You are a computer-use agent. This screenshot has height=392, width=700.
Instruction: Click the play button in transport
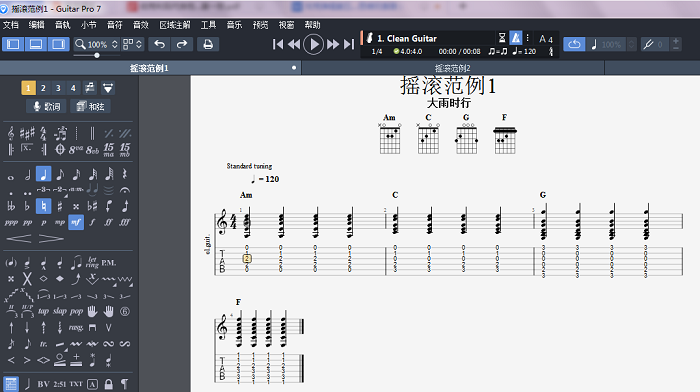pos(313,45)
